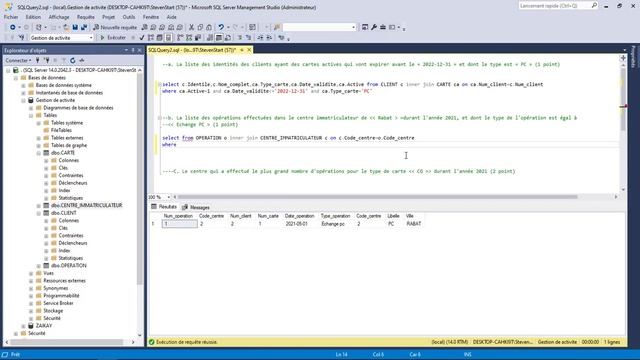Refresh the Object Explorer tree
640x360 pixels.
click(x=73, y=60)
